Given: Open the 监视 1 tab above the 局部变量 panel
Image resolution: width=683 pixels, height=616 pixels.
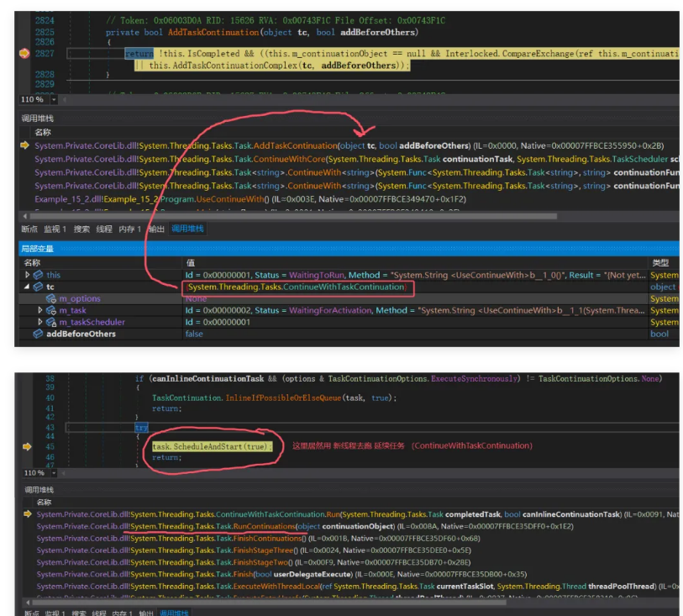Looking at the screenshot, I should 55,229.
